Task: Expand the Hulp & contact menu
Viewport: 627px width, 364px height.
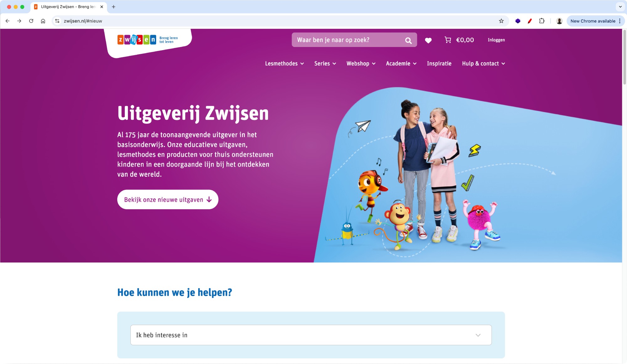Action: 483,64
